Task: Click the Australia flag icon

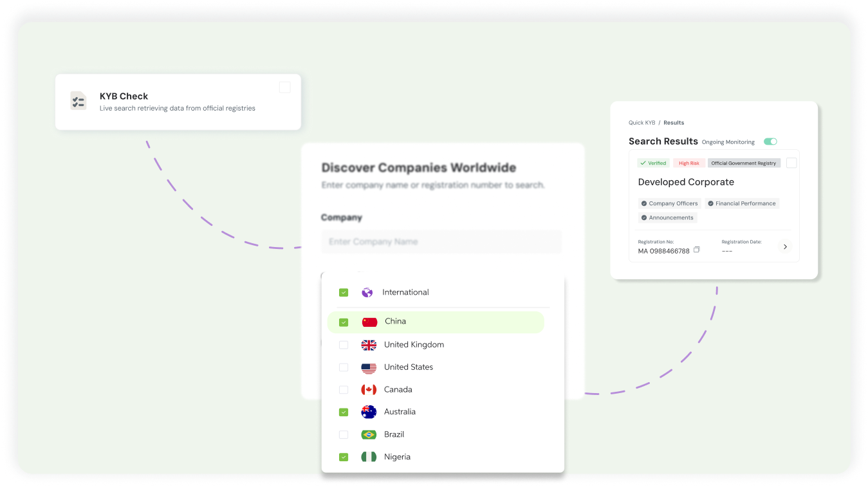Action: (x=369, y=412)
